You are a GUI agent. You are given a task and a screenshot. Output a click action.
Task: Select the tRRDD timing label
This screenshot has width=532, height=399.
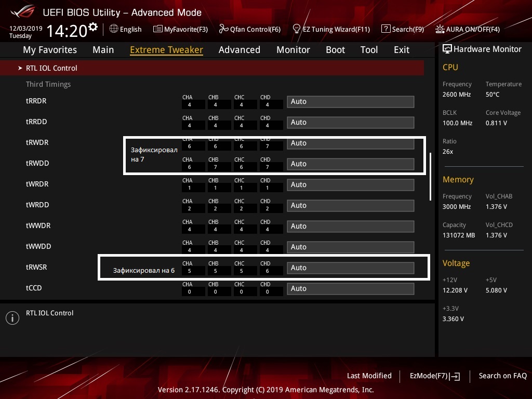(x=36, y=122)
